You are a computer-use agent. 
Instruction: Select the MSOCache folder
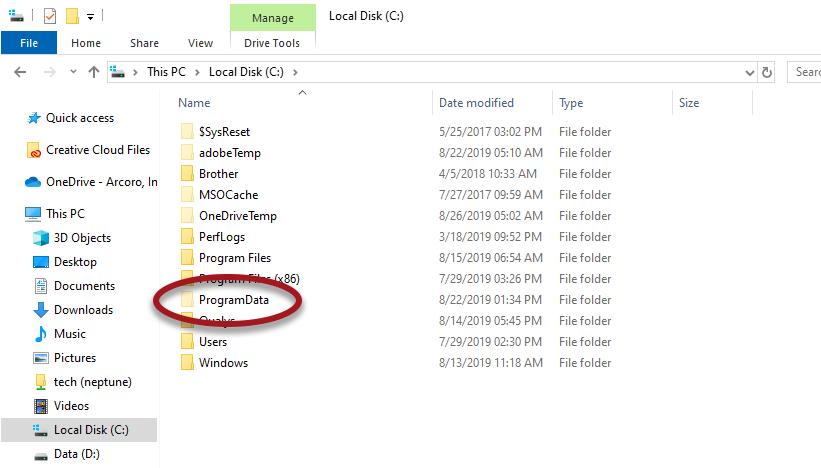(x=229, y=195)
